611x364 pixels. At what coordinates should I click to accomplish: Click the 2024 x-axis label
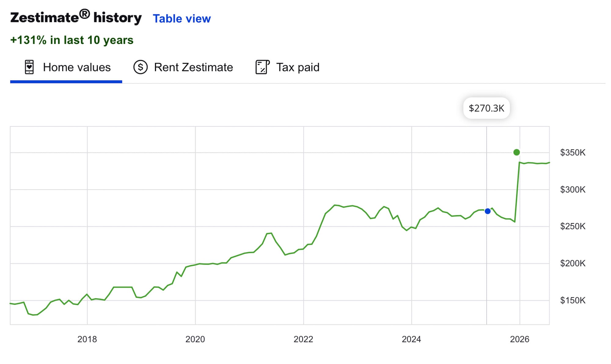412,339
